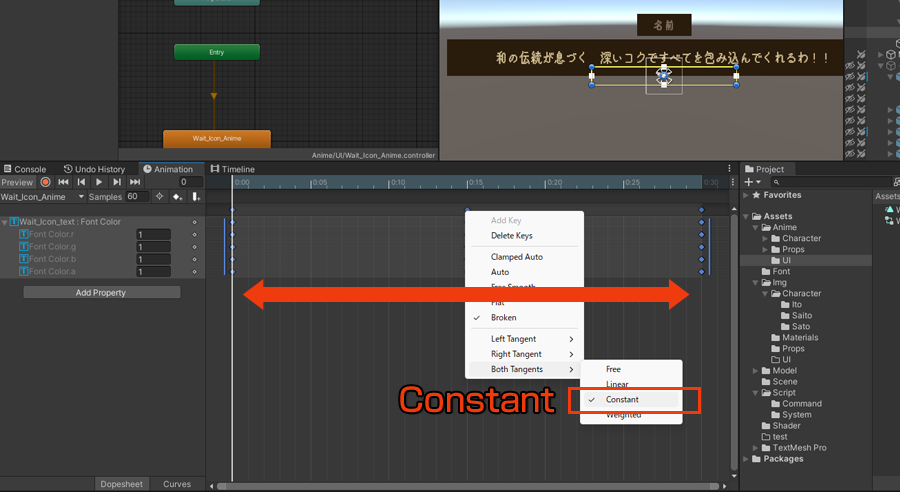Expand the Favorites folder in Project

click(x=746, y=195)
